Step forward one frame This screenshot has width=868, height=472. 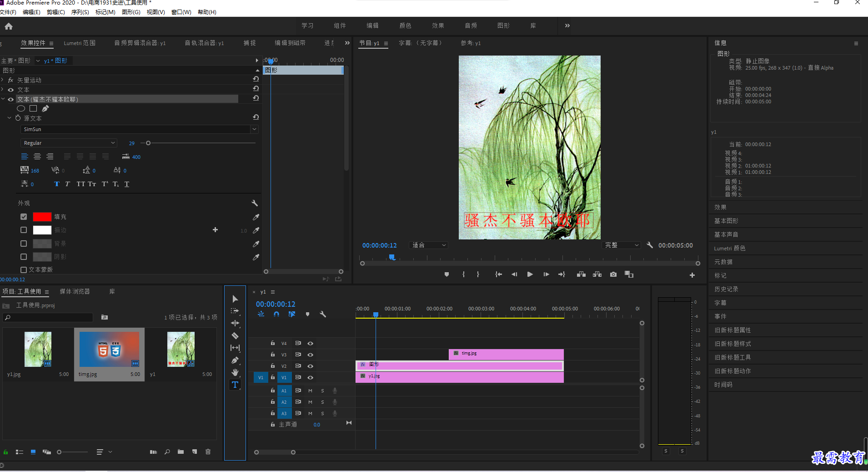click(546, 274)
